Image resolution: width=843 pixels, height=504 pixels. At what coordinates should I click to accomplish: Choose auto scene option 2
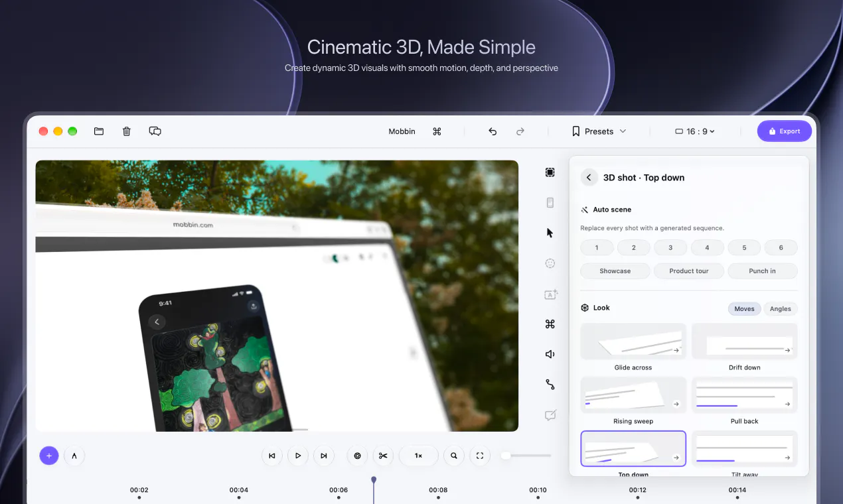(x=634, y=247)
